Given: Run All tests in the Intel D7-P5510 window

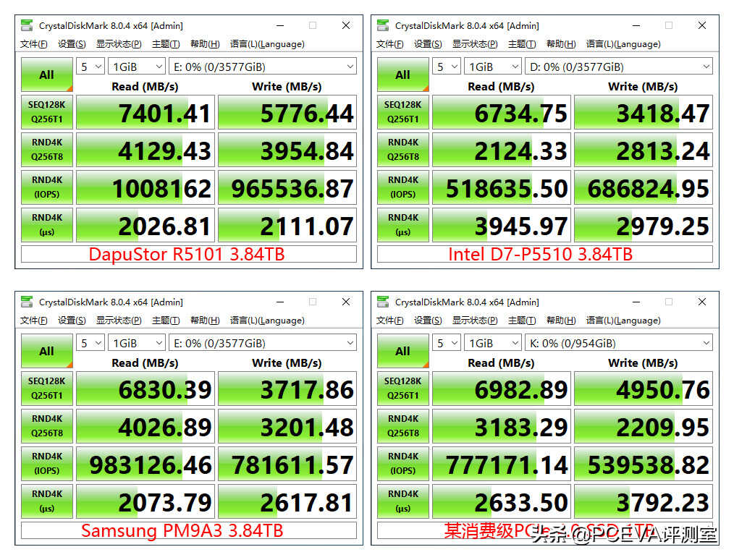Looking at the screenshot, I should [x=402, y=75].
